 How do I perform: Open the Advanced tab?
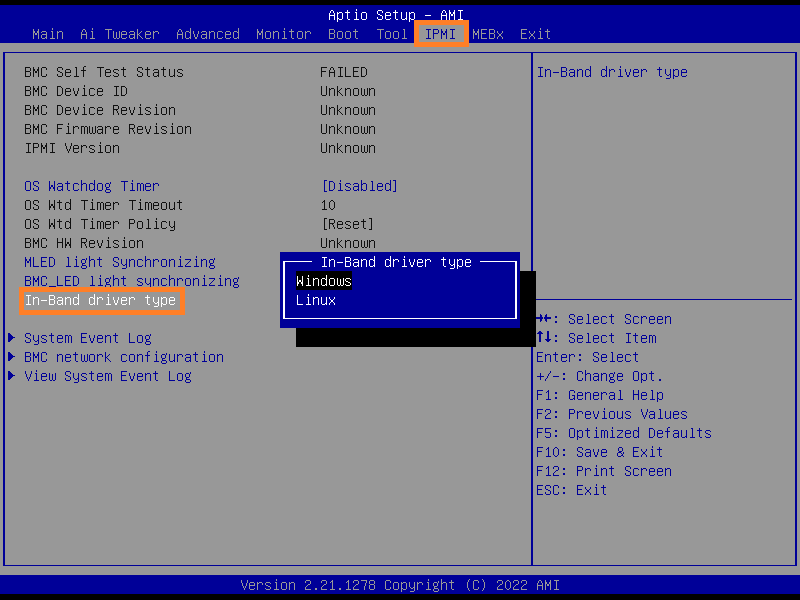tap(207, 34)
